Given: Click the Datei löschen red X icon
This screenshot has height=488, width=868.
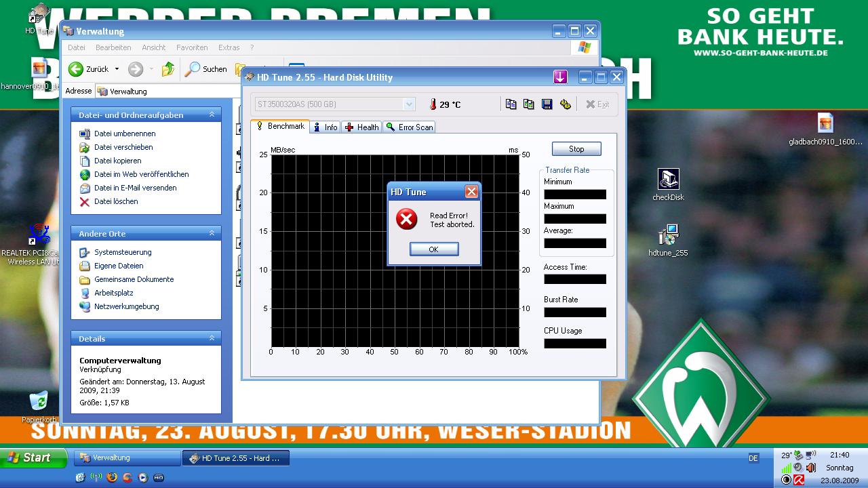Looking at the screenshot, I should (85, 201).
